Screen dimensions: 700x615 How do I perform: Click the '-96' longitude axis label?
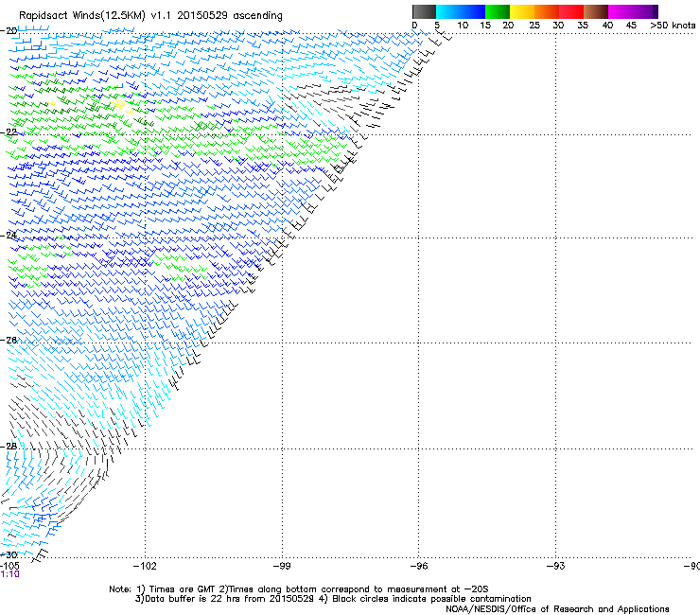[419, 567]
